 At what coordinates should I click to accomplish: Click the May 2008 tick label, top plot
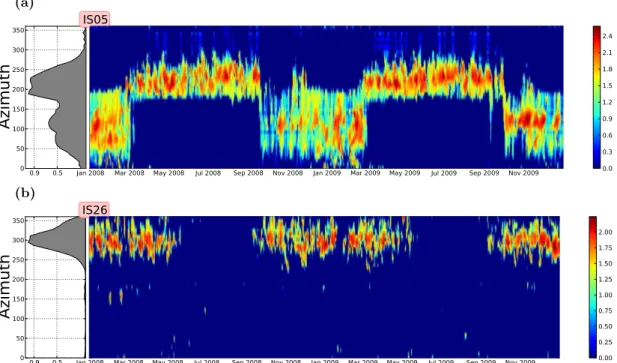point(169,173)
